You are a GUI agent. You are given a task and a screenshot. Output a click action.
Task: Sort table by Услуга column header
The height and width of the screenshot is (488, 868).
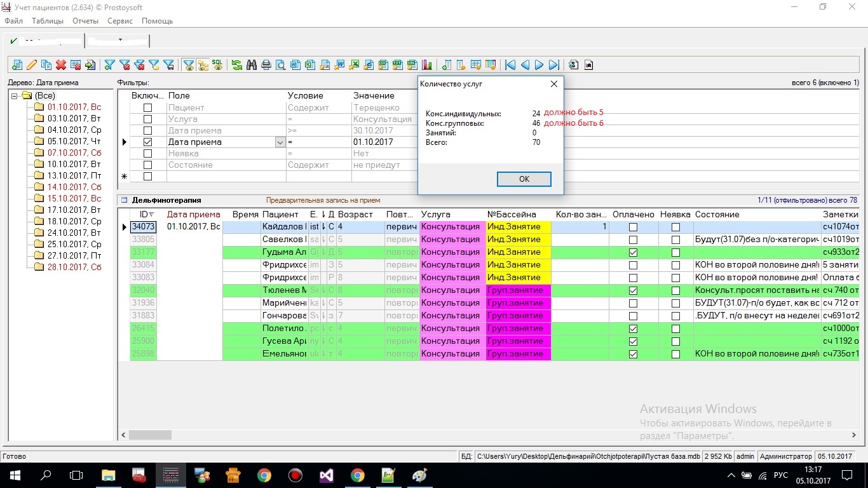click(436, 215)
